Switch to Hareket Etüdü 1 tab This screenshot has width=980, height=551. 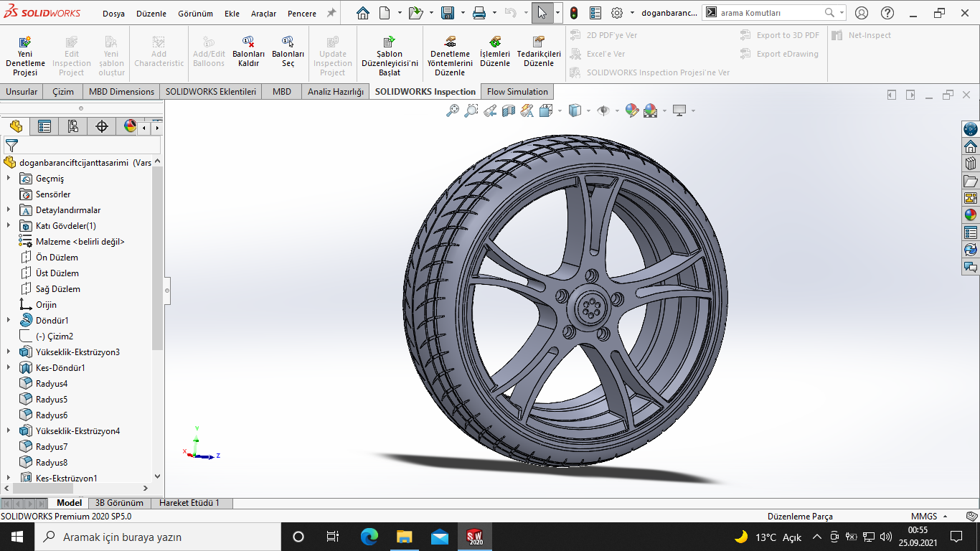(189, 503)
